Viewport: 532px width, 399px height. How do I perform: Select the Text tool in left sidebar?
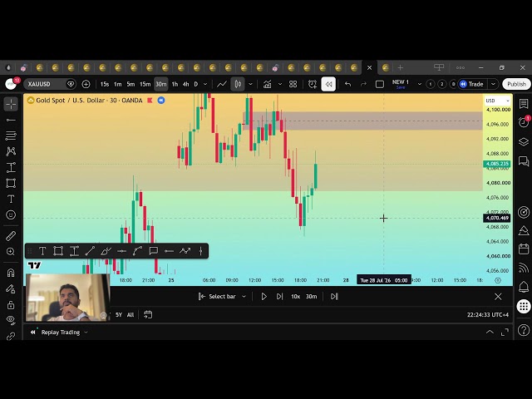(x=11, y=199)
